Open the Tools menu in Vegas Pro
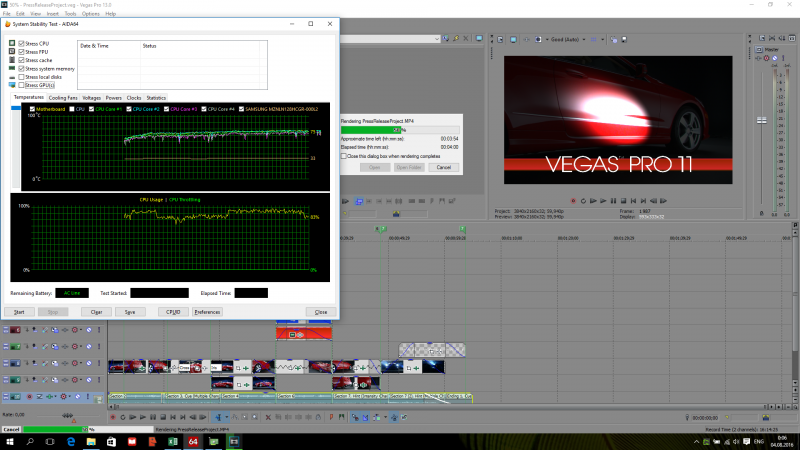The width and height of the screenshot is (800, 450). click(71, 13)
